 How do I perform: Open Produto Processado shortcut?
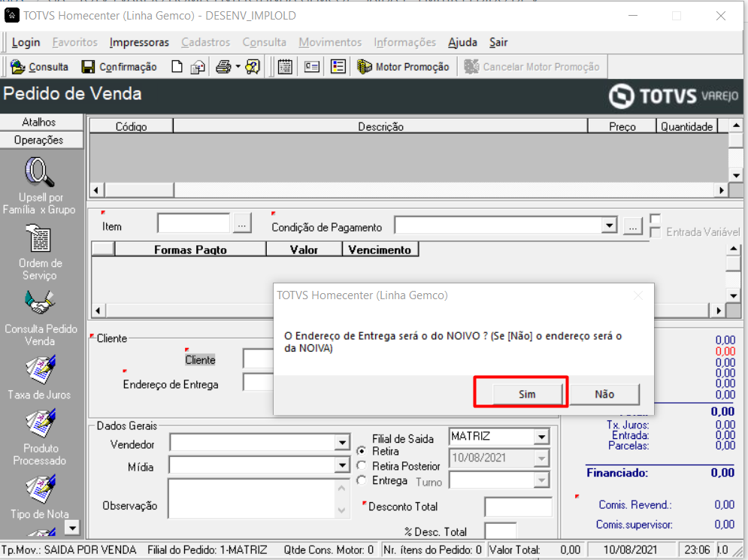(40, 437)
